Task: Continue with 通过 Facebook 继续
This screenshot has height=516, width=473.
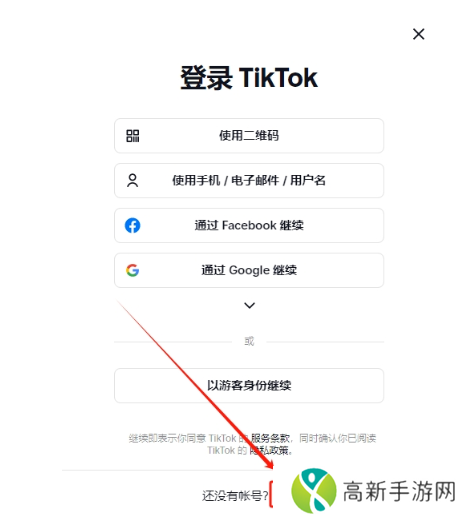Action: pyautogui.click(x=249, y=225)
